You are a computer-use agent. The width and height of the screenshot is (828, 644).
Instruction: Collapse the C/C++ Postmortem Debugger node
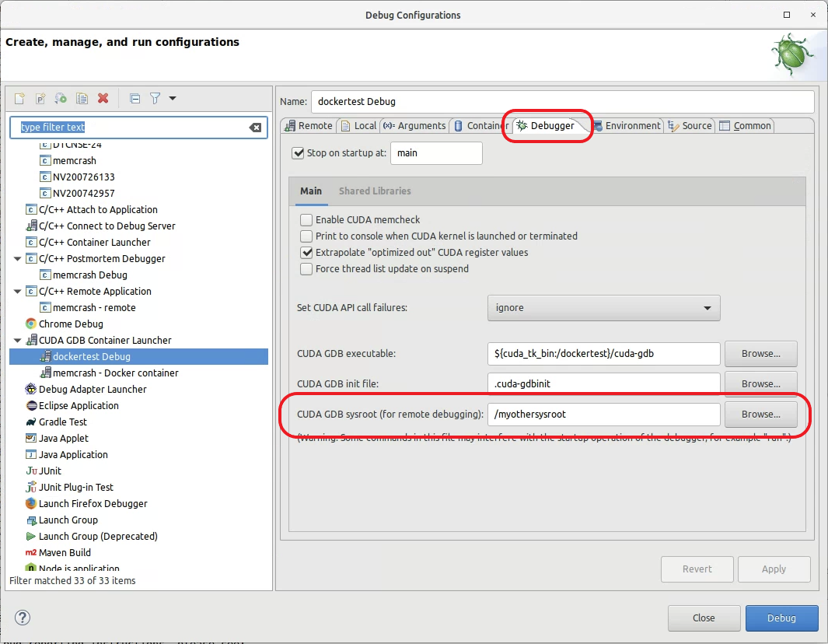point(18,259)
